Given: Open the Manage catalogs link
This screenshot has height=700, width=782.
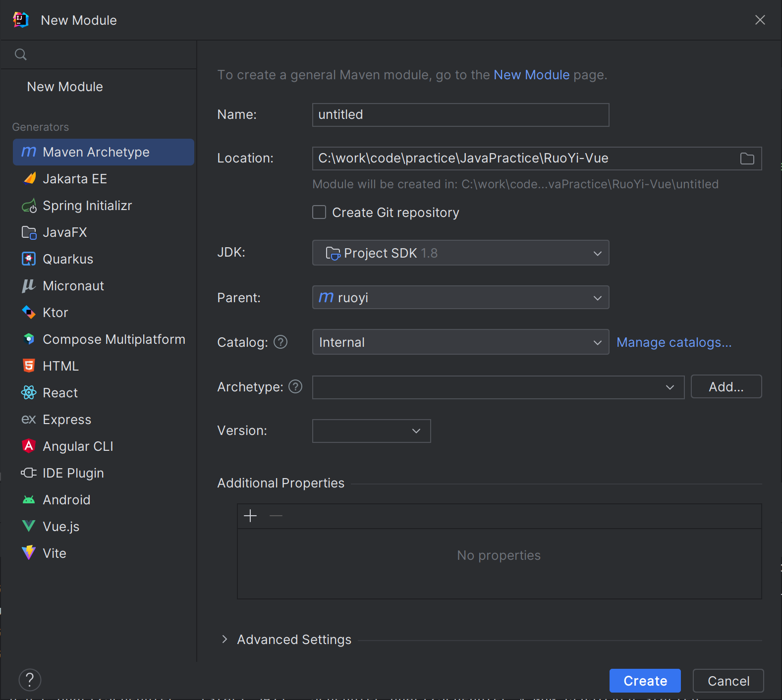Looking at the screenshot, I should pos(674,342).
